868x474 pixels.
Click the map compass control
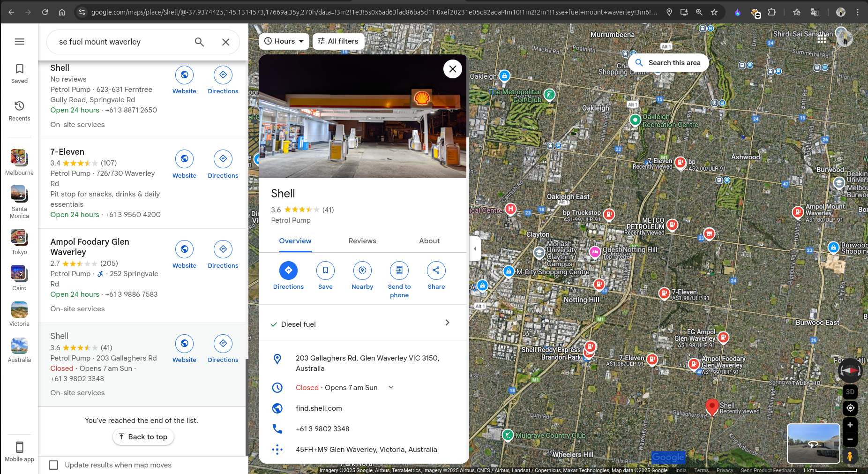coord(850,370)
